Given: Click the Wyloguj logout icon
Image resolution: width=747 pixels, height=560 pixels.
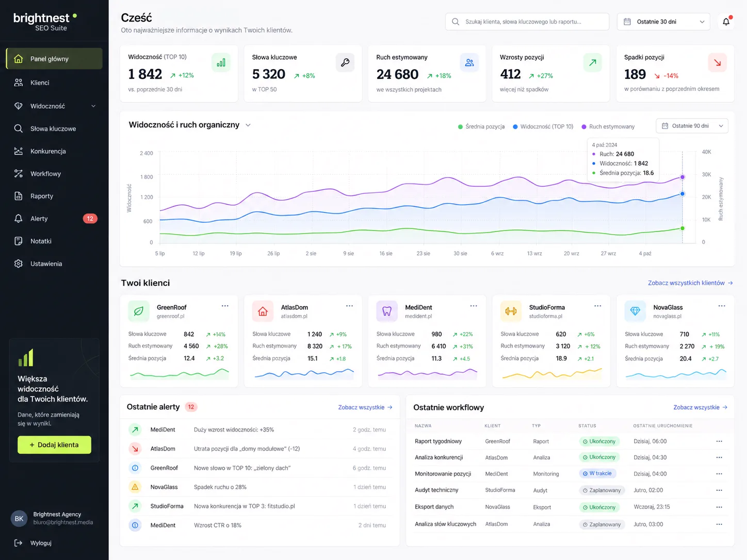Looking at the screenshot, I should (x=18, y=543).
